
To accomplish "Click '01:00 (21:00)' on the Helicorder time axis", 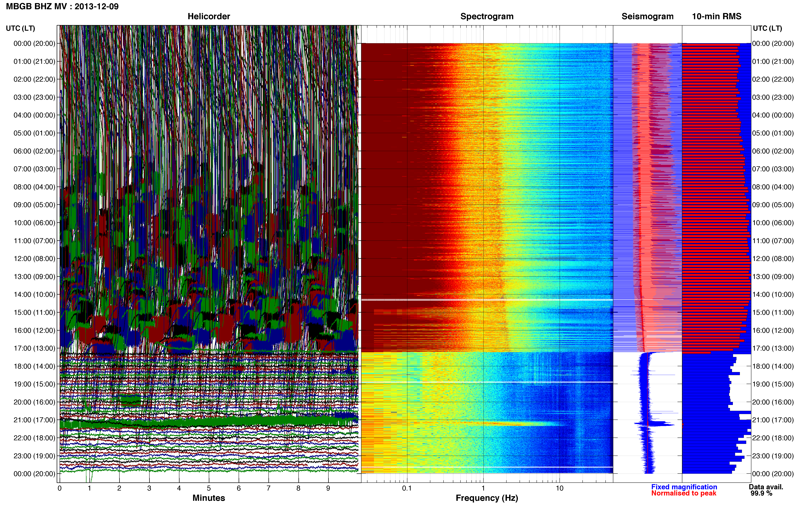I will click(34, 62).
